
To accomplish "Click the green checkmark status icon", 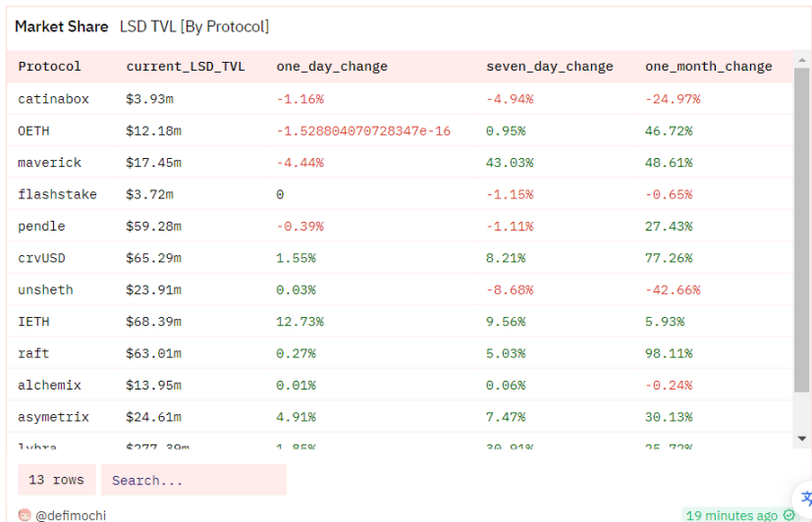I will pyautogui.click(x=789, y=515).
